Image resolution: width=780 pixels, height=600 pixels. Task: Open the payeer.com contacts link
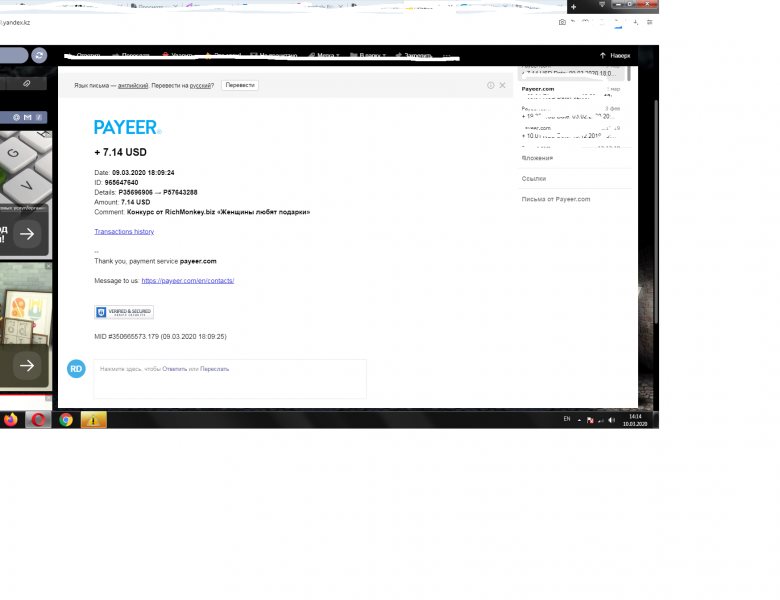(188, 281)
